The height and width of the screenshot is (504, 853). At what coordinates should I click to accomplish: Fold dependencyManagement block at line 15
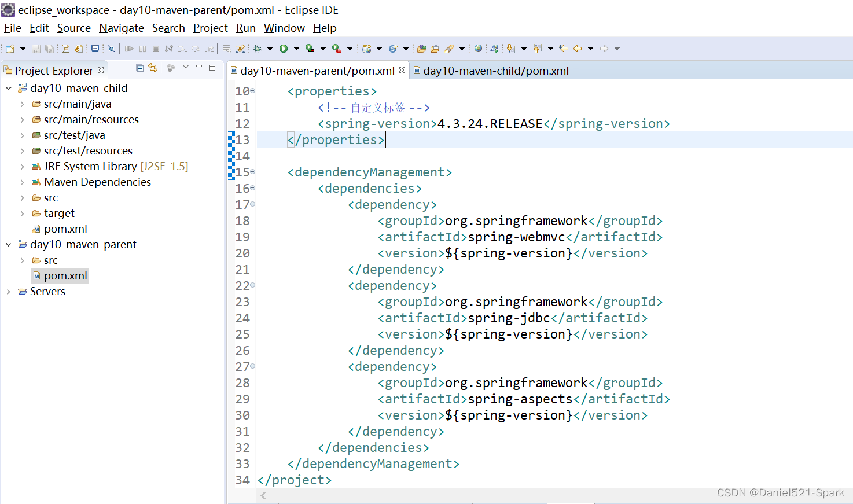point(253,172)
